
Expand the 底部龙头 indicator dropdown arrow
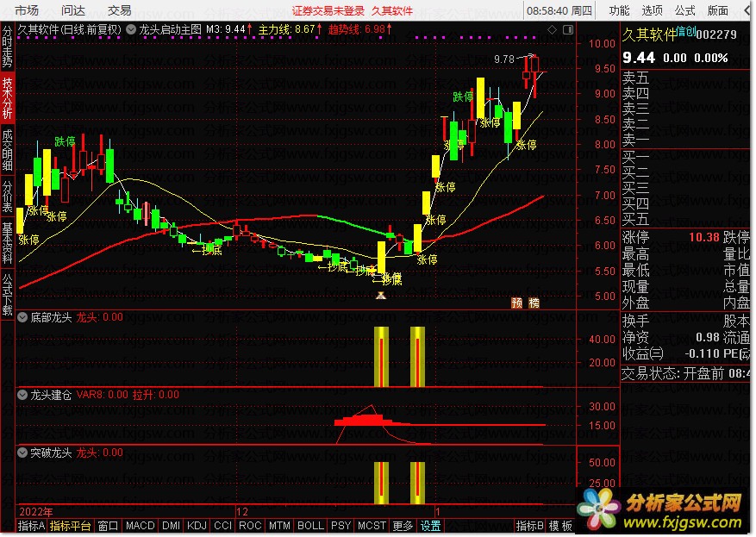[x=22, y=317]
